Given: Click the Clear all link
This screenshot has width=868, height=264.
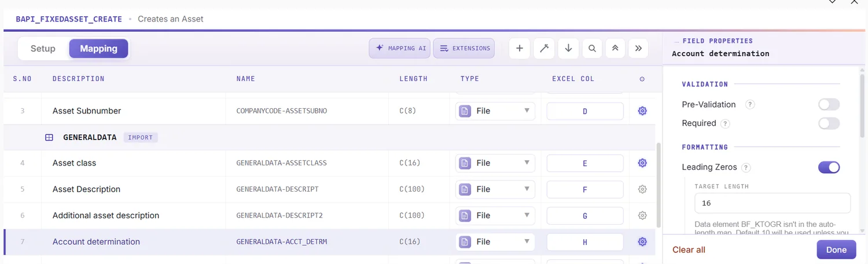Looking at the screenshot, I should [689, 250].
